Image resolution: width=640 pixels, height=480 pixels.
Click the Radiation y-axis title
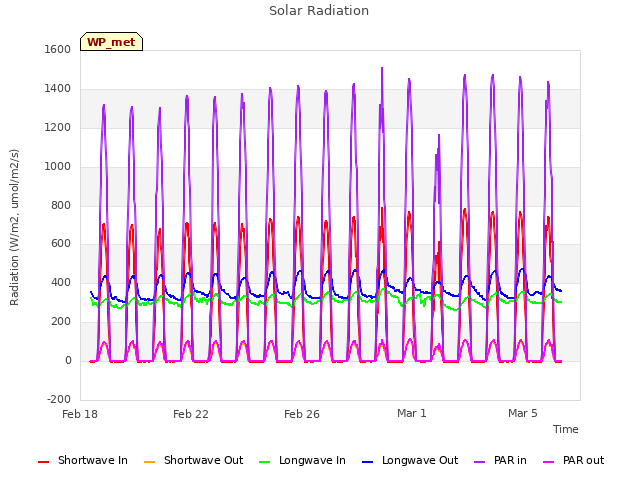[14, 227]
